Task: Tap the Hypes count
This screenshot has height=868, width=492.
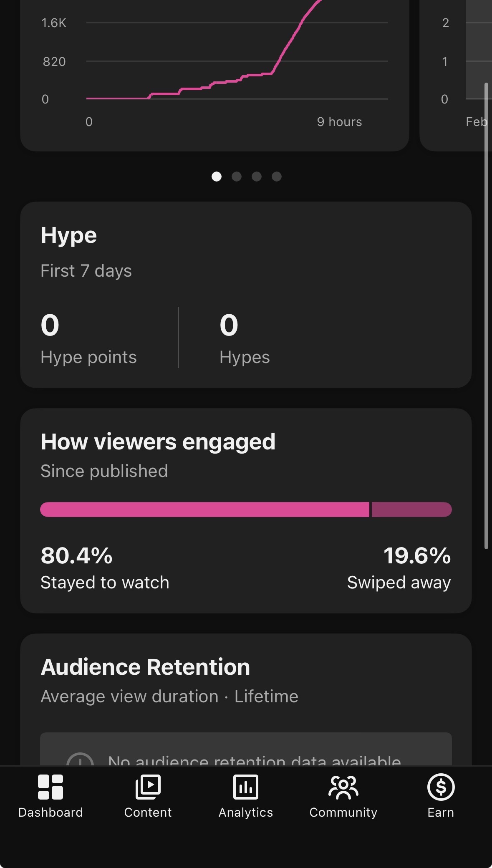Action: pyautogui.click(x=229, y=325)
